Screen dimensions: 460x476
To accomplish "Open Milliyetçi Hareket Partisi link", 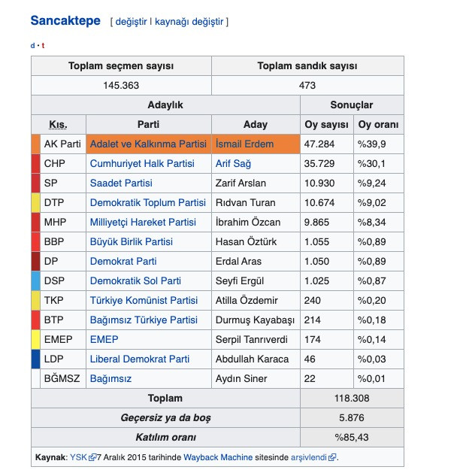I will pos(143,222).
